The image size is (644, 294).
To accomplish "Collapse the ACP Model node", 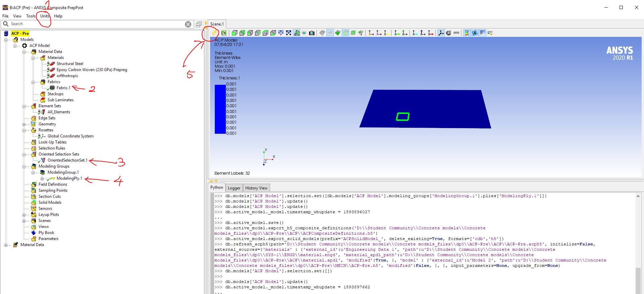I will [x=15, y=46].
